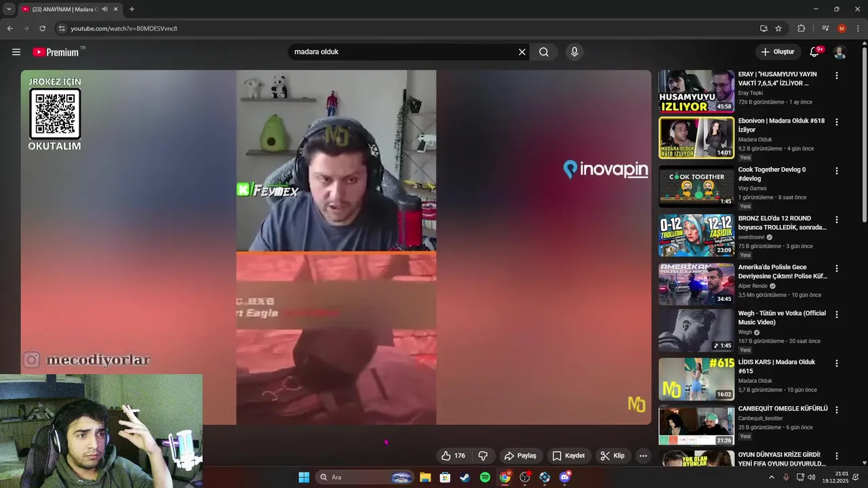868x488 pixels.
Task: Click the browser address bar URL
Action: point(124,28)
